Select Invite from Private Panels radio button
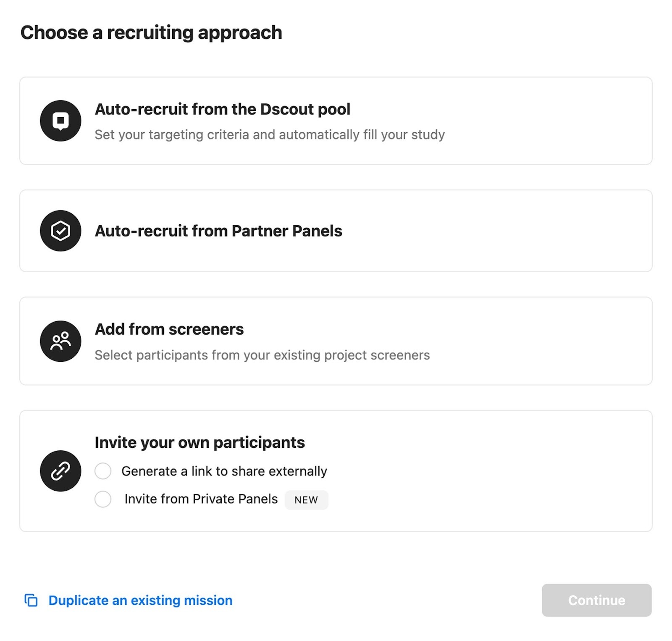This screenshot has height=641, width=672. (x=103, y=499)
